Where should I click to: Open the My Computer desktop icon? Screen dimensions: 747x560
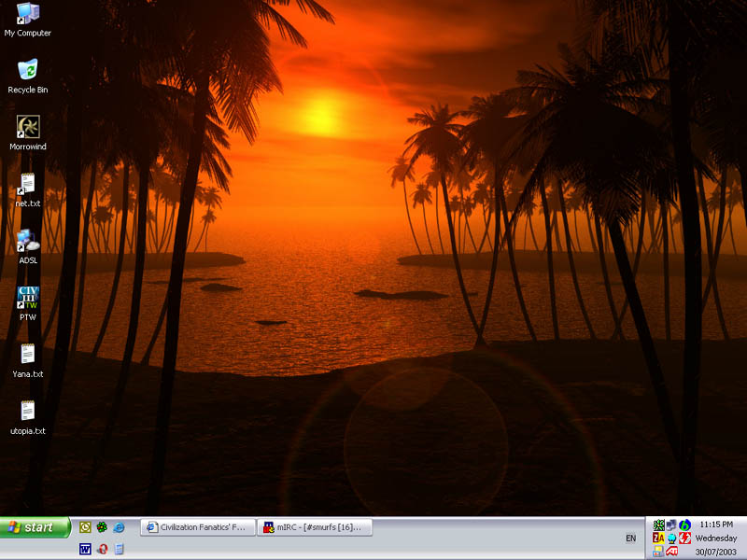point(28,13)
